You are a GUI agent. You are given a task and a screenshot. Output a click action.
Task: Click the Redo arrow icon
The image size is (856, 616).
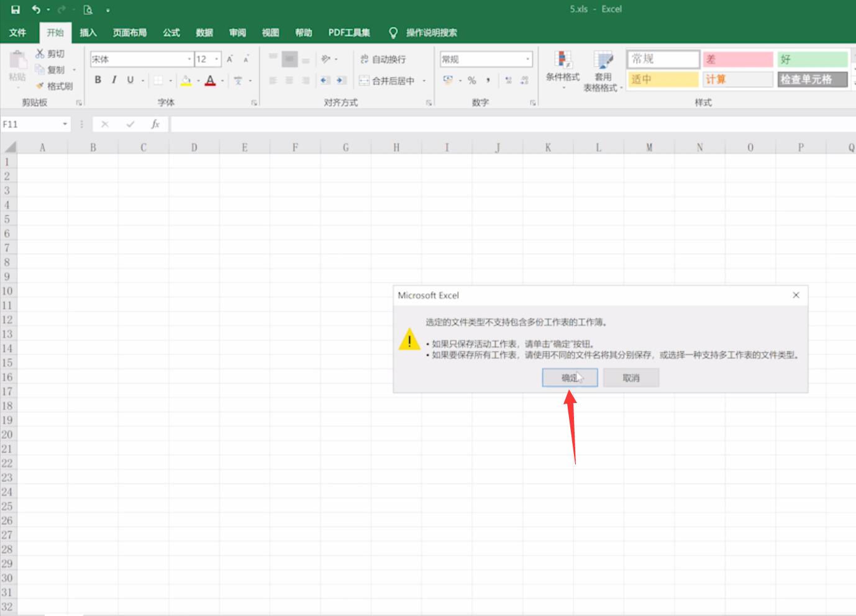point(61,9)
